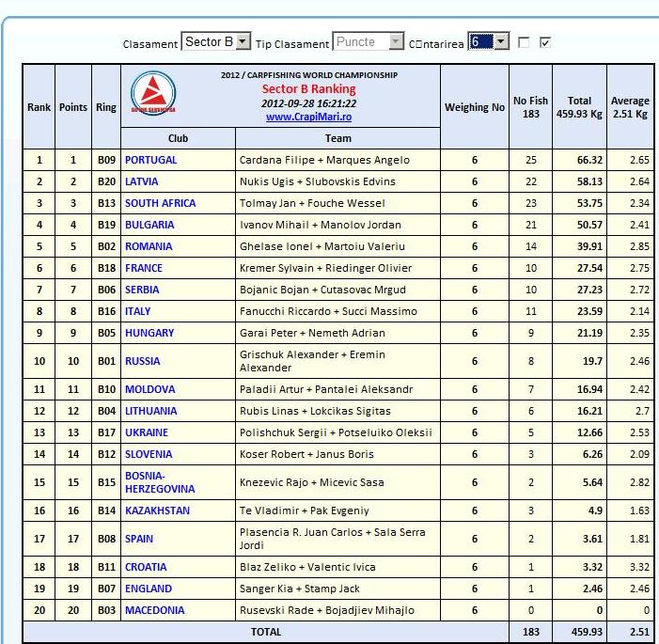Screen dimensions: 659x644
Task: Click team Bojanic Bojan + Cutasovac Mrgud
Action: pyautogui.click(x=322, y=290)
